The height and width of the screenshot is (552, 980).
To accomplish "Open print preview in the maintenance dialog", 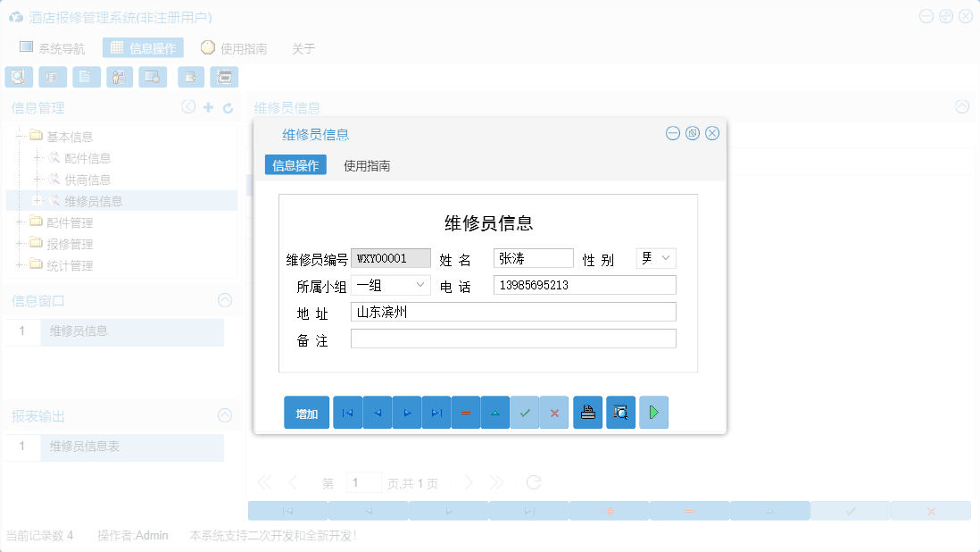I will [x=620, y=412].
